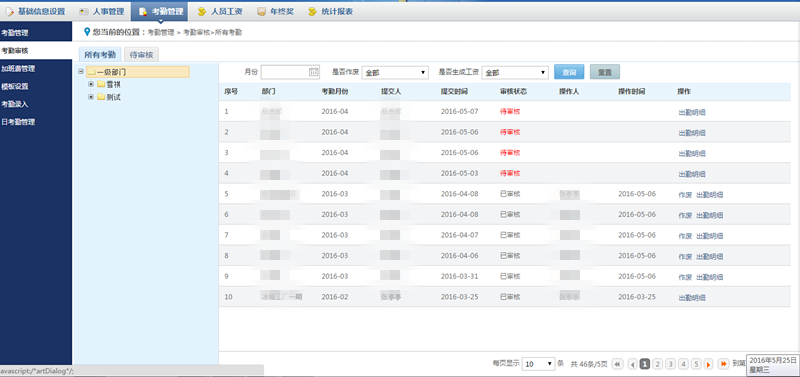Select 加班费管理 in the left sidebar
This screenshot has width=800, height=377.
(18, 68)
